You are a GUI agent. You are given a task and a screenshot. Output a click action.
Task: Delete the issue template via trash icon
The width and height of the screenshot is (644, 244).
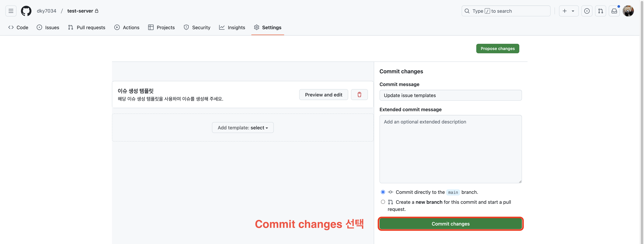[x=359, y=95]
